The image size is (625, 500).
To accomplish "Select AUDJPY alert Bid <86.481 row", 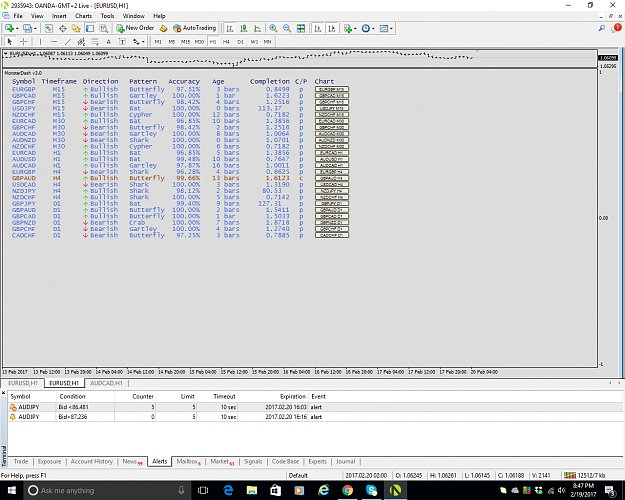I will pos(315,407).
